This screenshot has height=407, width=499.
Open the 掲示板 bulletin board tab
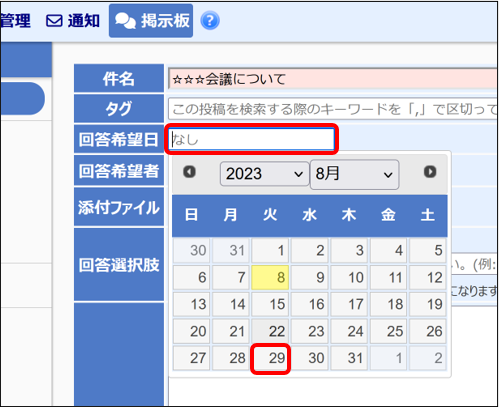151,21
